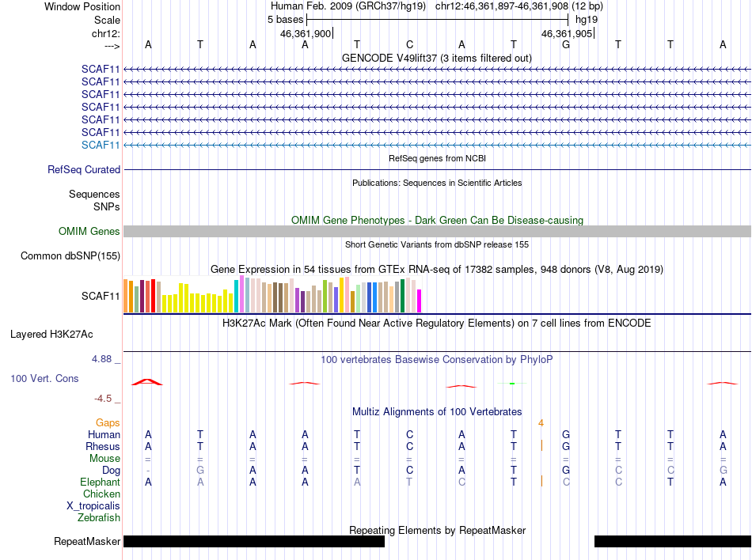The image size is (752, 560).
Task: Click the right black RepeatMasker block
Action: click(x=673, y=541)
